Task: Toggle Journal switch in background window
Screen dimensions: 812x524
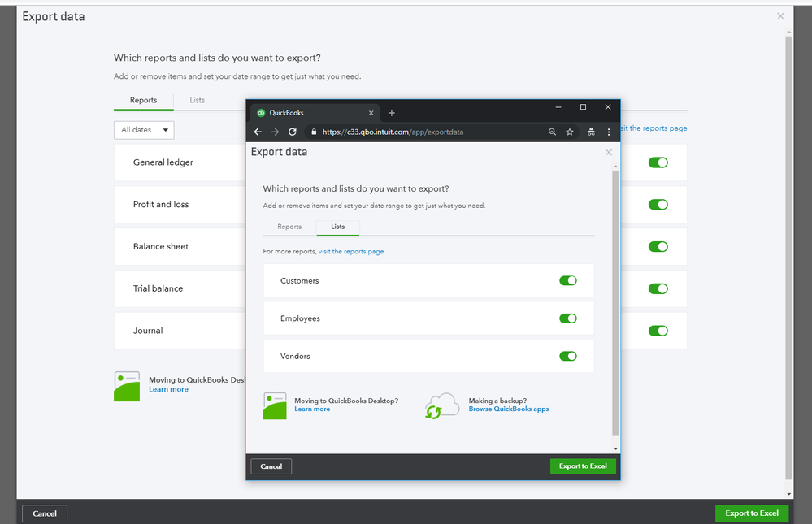Action: coord(658,331)
